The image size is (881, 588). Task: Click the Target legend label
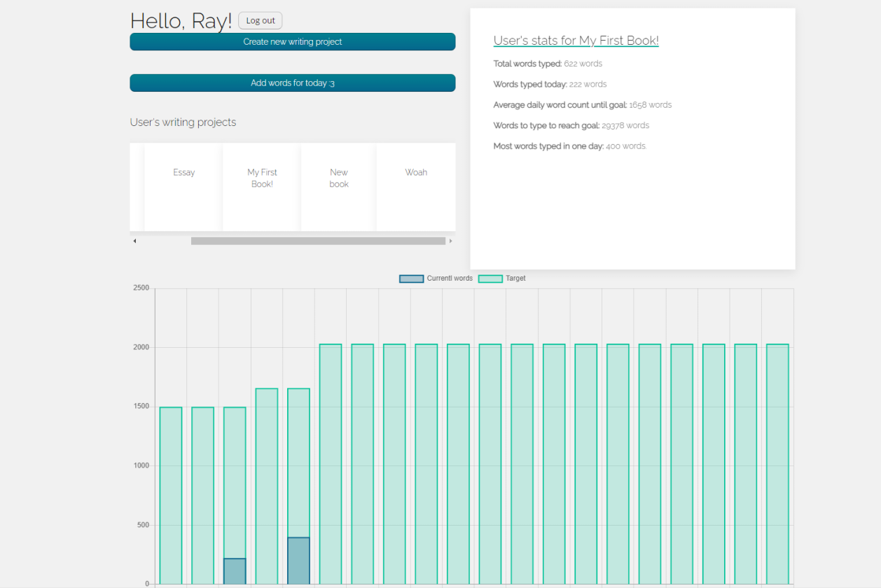(515, 279)
